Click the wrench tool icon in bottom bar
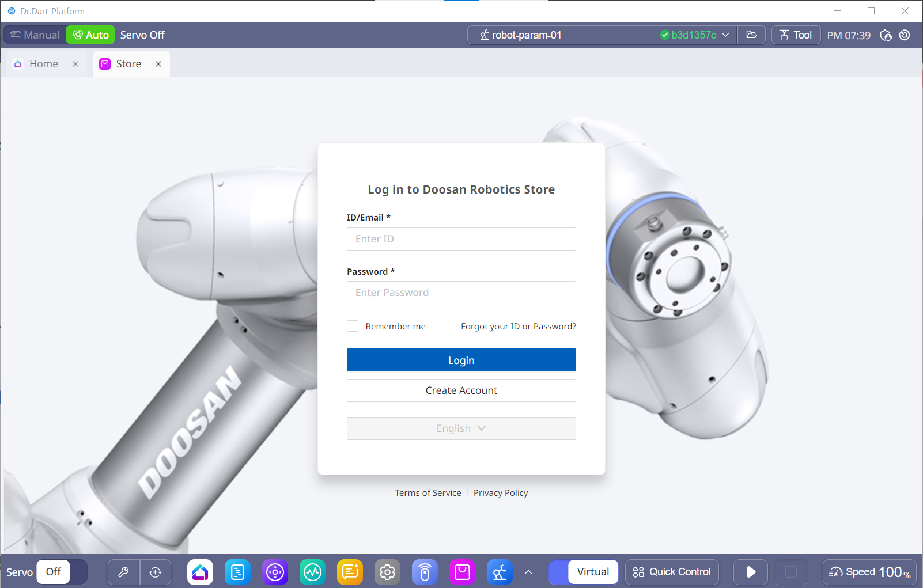Screen dimensions: 923x588 tap(123, 572)
